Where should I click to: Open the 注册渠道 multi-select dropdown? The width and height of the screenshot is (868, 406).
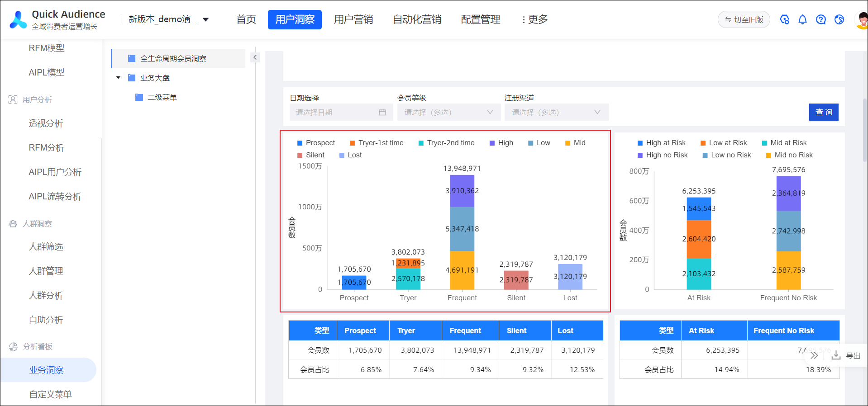tap(556, 112)
